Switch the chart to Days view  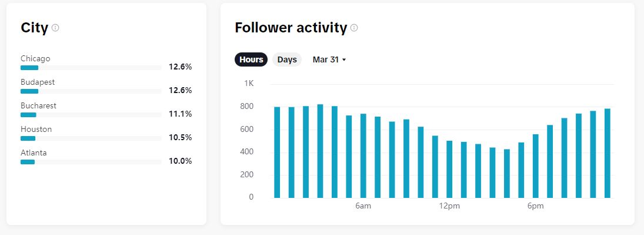287,59
